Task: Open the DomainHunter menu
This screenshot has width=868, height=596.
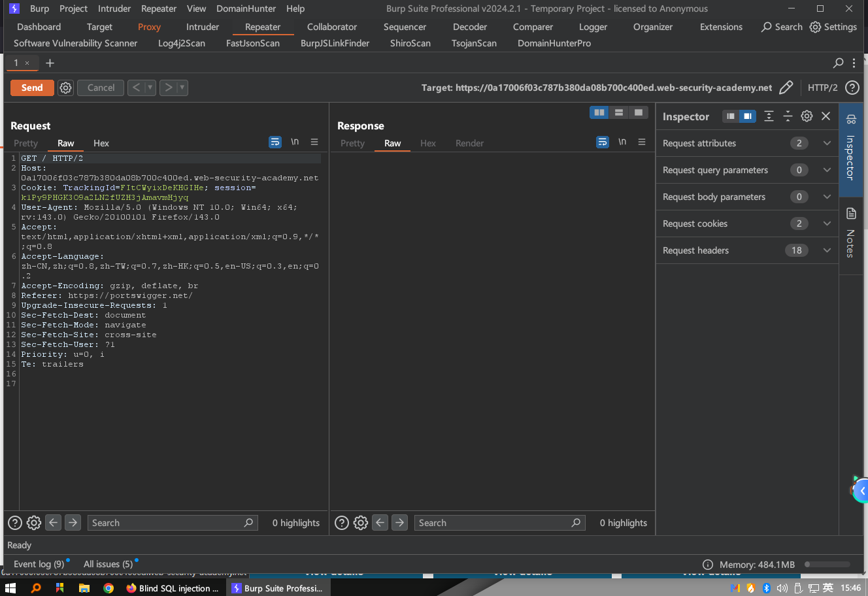Action: pyautogui.click(x=246, y=8)
